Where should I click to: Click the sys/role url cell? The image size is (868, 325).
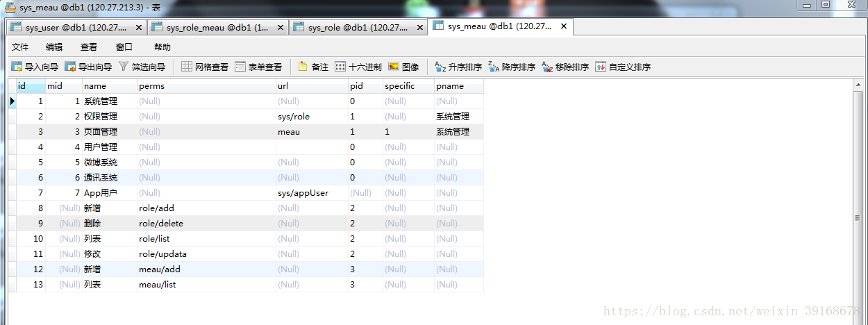[312, 117]
